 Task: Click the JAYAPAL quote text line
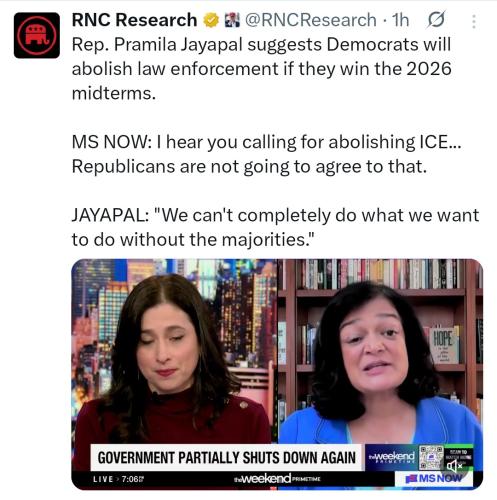tap(275, 227)
